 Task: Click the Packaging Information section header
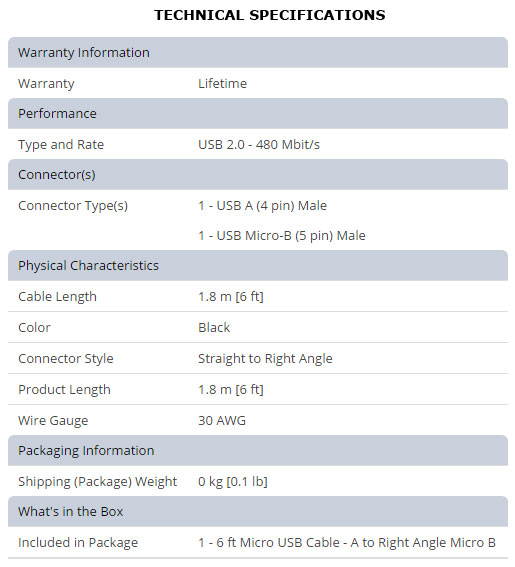pyautogui.click(x=258, y=451)
